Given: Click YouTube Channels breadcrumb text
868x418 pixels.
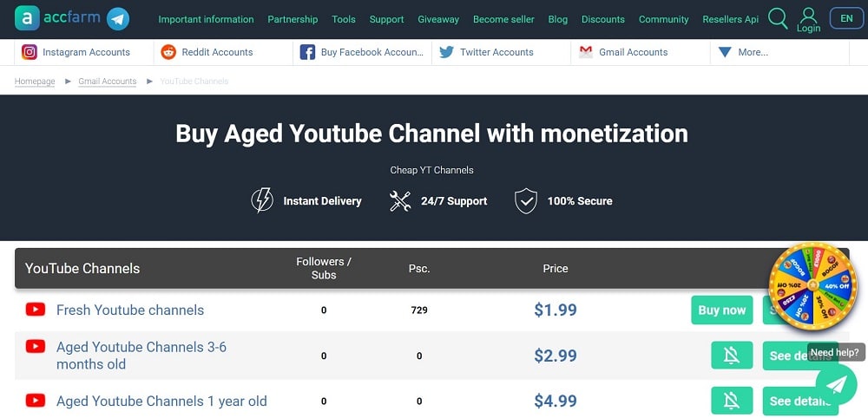Looking at the screenshot, I should 194,82.
